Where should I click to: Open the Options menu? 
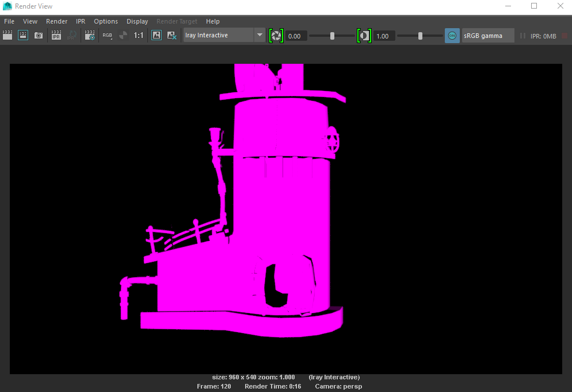click(105, 21)
